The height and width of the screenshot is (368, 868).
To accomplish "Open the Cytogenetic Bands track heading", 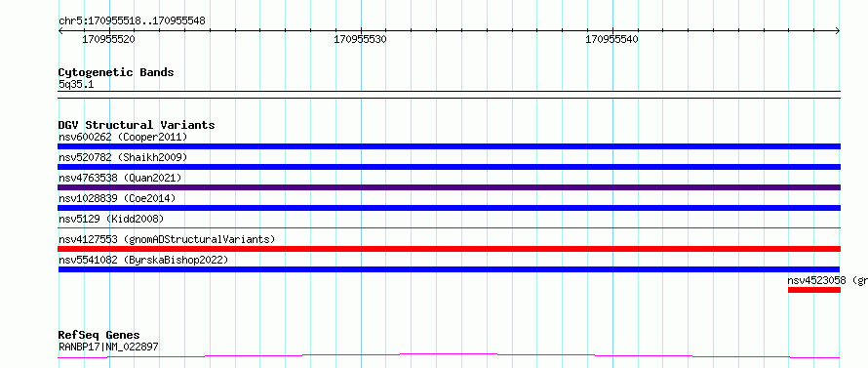I will pyautogui.click(x=116, y=72).
